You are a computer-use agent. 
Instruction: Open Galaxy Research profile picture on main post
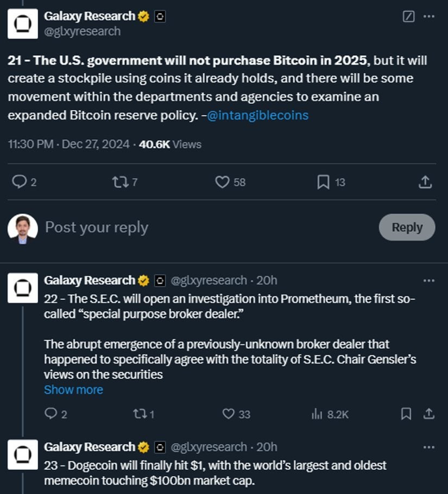(x=22, y=24)
